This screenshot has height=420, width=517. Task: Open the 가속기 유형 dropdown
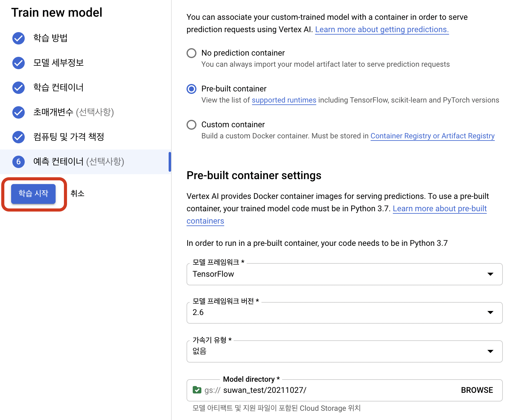(344, 351)
